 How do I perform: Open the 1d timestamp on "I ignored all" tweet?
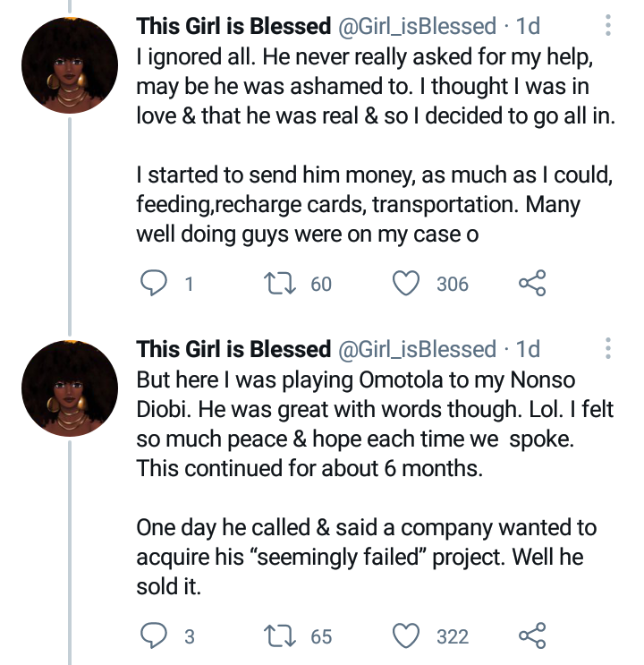[528, 26]
